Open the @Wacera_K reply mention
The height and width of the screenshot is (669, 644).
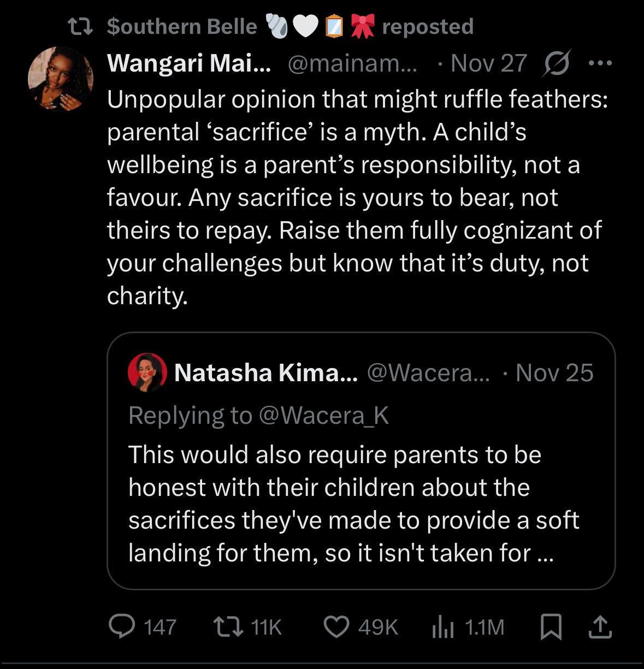coord(323,416)
